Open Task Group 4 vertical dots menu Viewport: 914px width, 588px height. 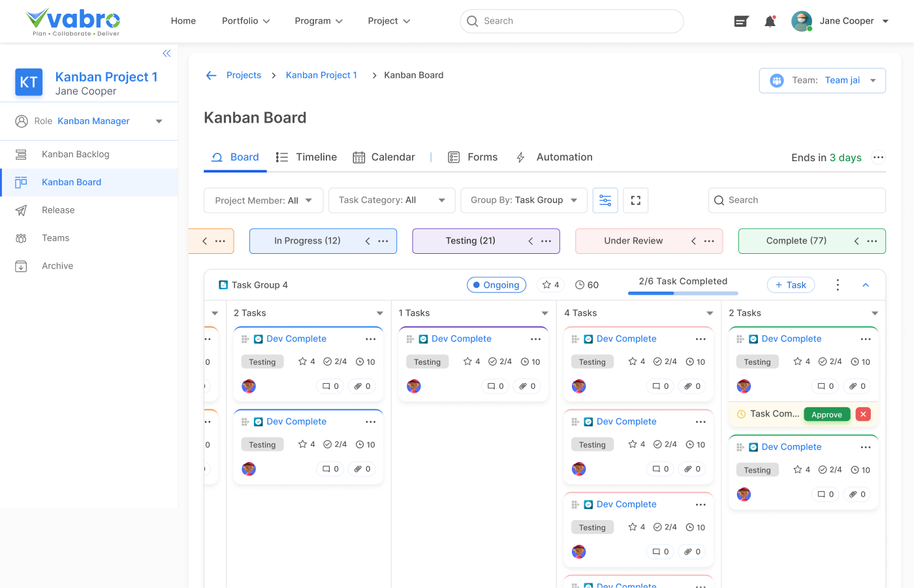click(838, 285)
